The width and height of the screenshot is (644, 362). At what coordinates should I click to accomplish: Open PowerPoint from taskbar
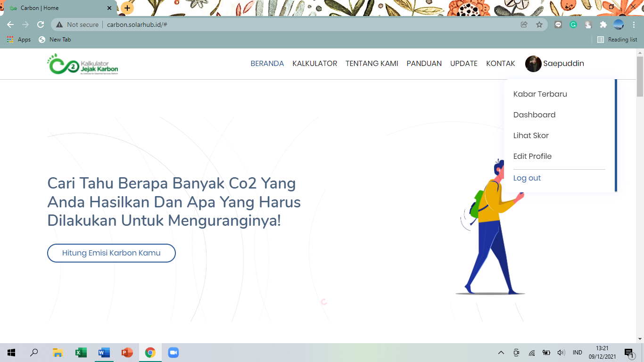click(x=127, y=353)
